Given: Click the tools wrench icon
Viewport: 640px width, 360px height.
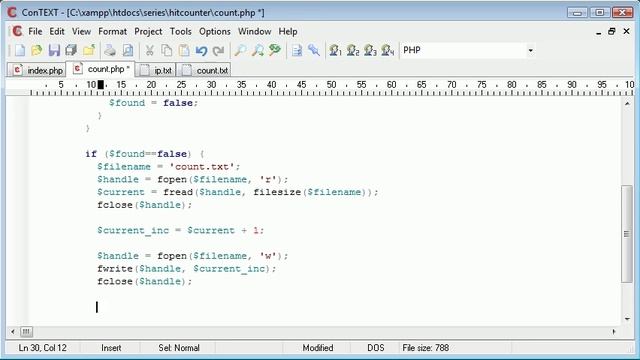Looking at the screenshot, I should (x=314, y=50).
